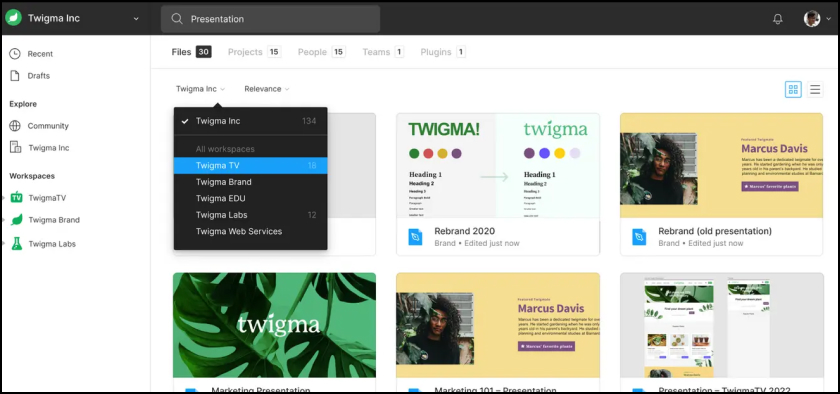Open the TwigmaTV workspace
Viewport: 840px width, 394px height.
pyautogui.click(x=47, y=198)
